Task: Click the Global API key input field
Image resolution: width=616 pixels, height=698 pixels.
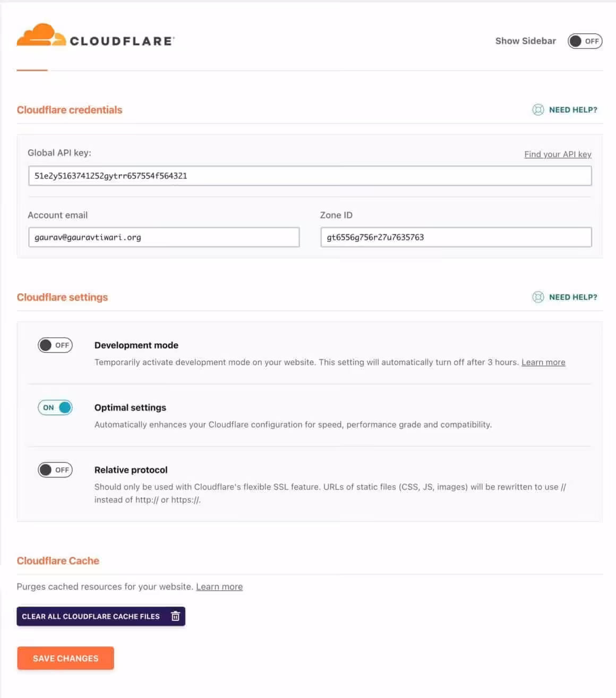Action: click(310, 175)
